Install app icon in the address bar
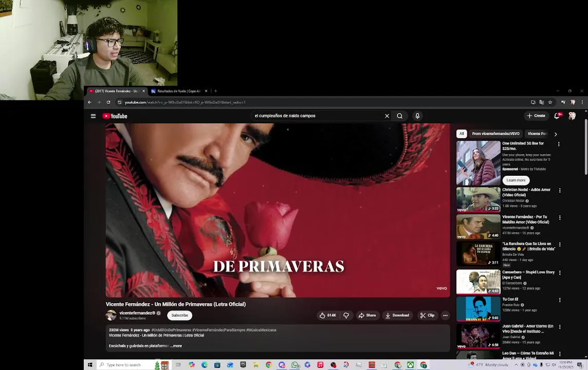The image size is (588, 370). pos(533,102)
